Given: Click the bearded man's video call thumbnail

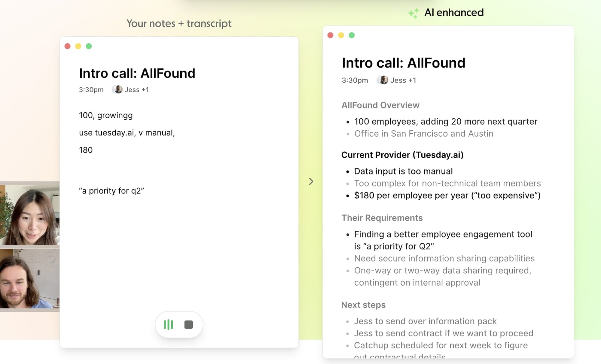Looking at the screenshot, I should (x=30, y=278).
